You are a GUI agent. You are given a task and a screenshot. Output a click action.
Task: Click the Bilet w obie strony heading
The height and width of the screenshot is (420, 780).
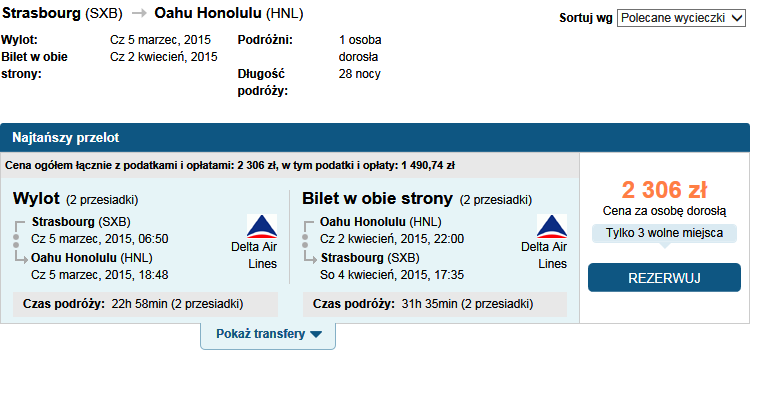pyautogui.click(x=378, y=198)
